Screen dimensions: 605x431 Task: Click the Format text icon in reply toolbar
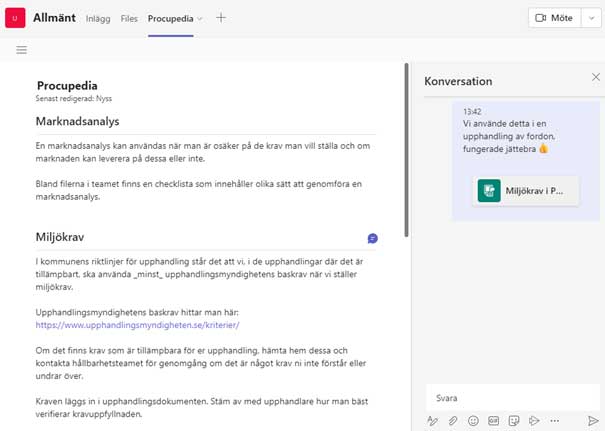coord(433,421)
